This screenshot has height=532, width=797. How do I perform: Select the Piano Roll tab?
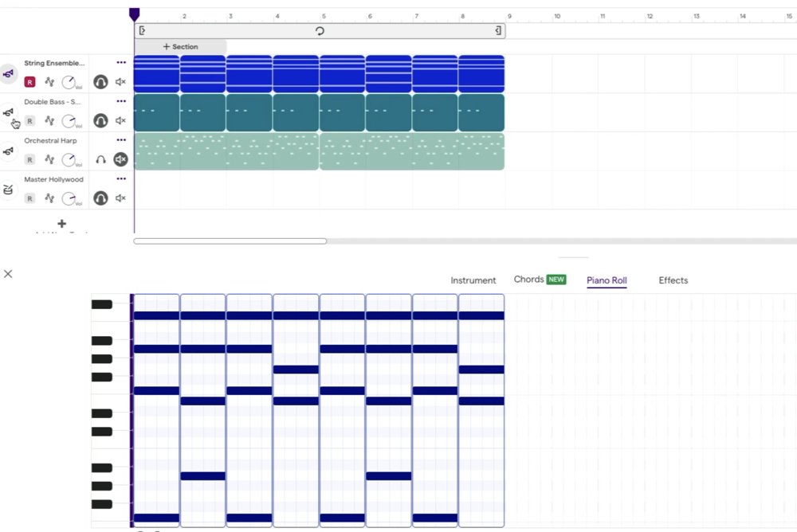tap(607, 280)
